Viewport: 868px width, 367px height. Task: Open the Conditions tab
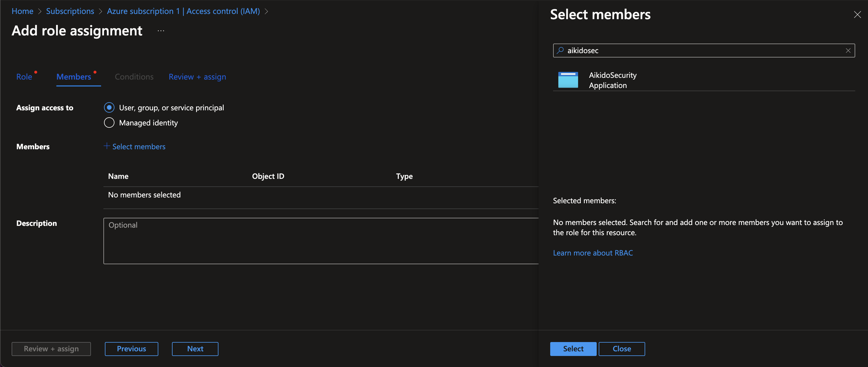coord(134,77)
